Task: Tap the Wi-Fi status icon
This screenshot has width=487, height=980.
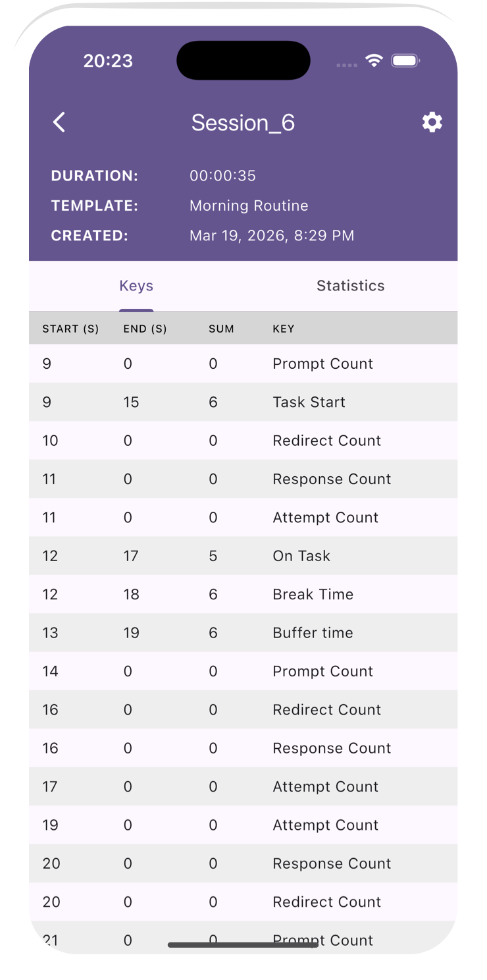Action: [x=374, y=61]
